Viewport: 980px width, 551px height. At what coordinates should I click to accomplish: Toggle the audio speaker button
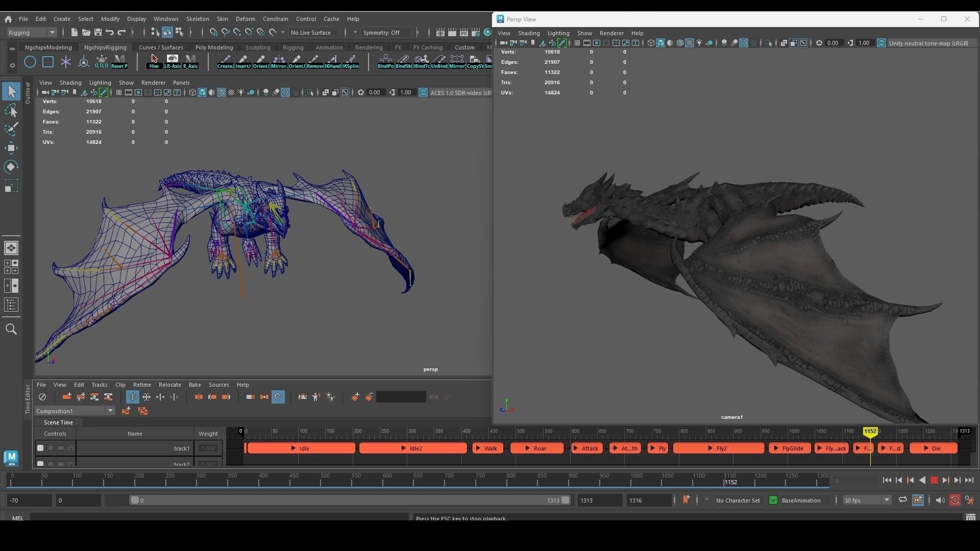[940, 500]
